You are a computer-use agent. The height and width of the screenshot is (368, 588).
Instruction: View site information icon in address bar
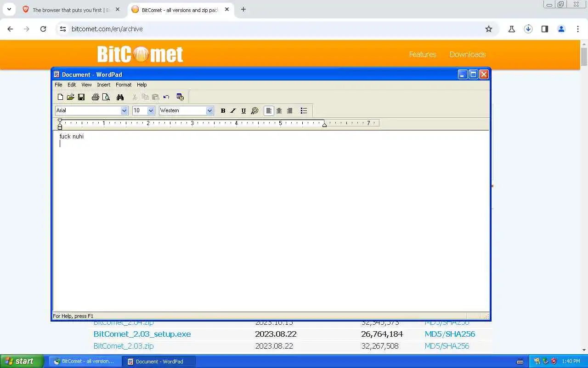[63, 29]
